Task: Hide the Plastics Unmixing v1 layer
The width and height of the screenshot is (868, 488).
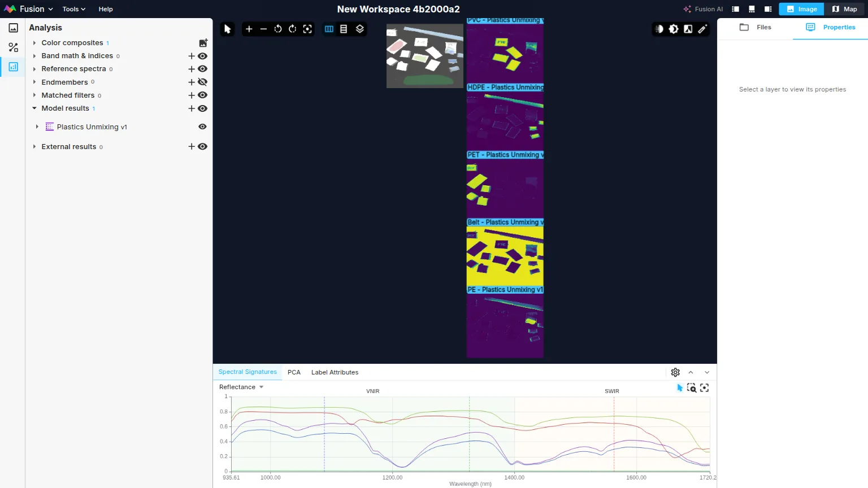Action: click(202, 127)
